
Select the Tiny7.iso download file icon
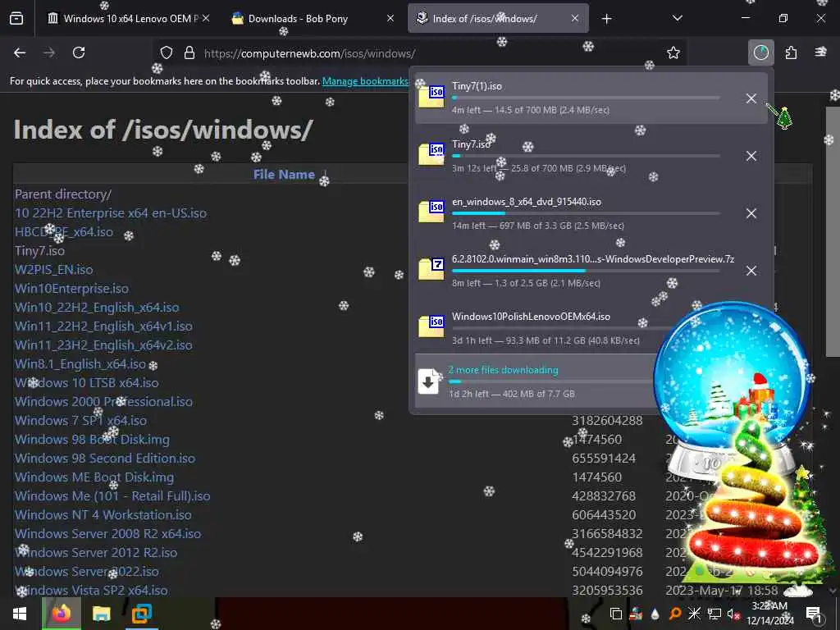[x=431, y=154]
